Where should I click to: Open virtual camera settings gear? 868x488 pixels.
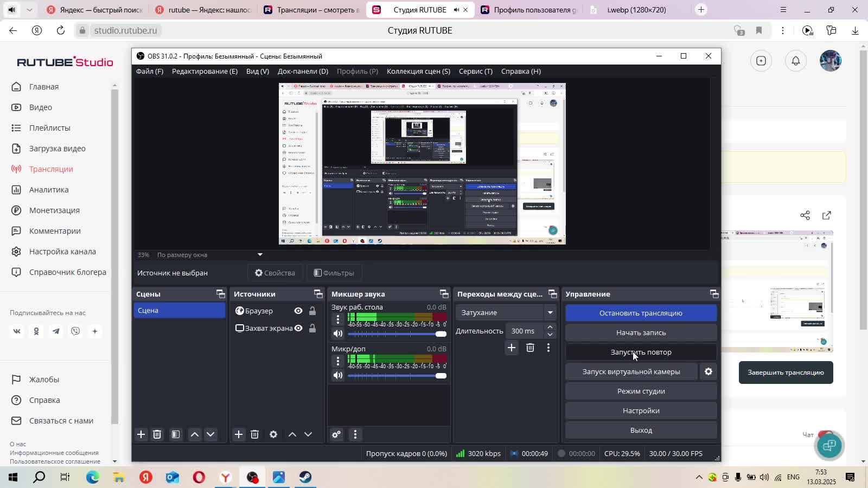[709, 371]
